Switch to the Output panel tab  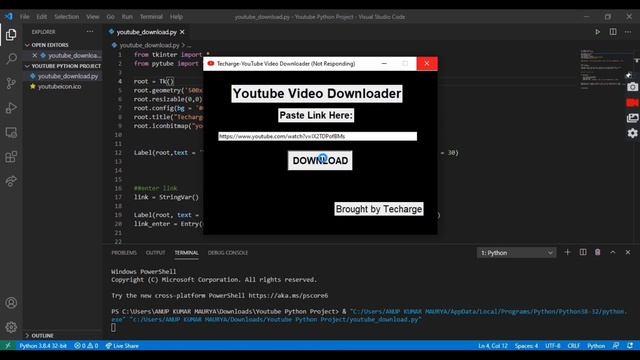coord(156,253)
